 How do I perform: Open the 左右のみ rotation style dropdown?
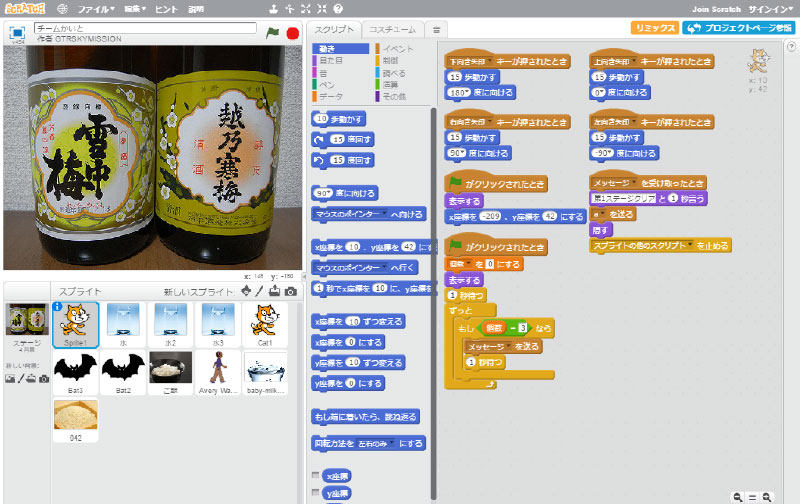(376, 444)
